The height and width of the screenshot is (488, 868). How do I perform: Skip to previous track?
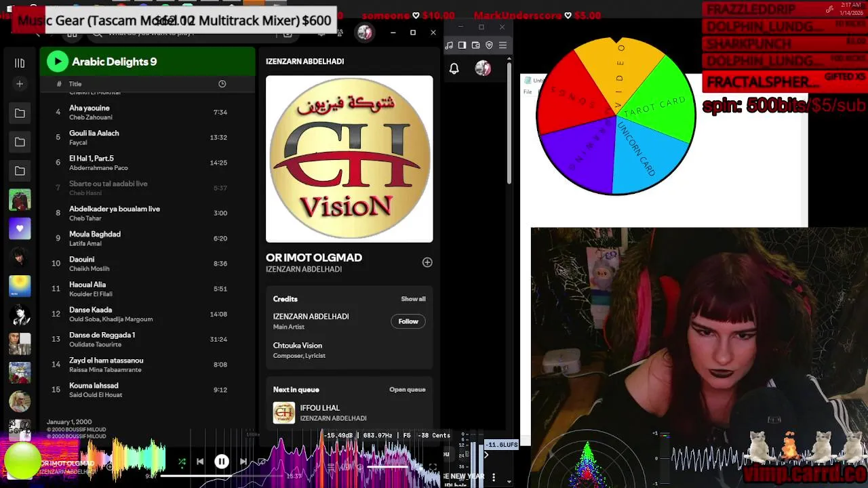point(200,462)
